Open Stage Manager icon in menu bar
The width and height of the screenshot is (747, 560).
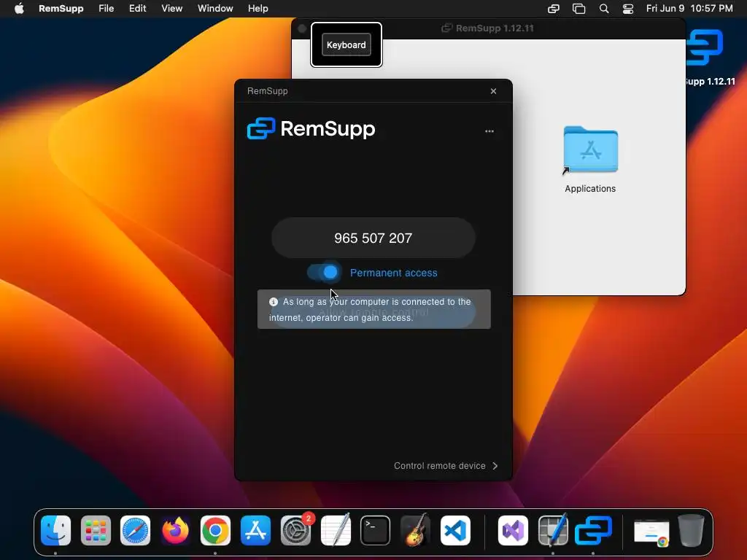[x=578, y=9]
